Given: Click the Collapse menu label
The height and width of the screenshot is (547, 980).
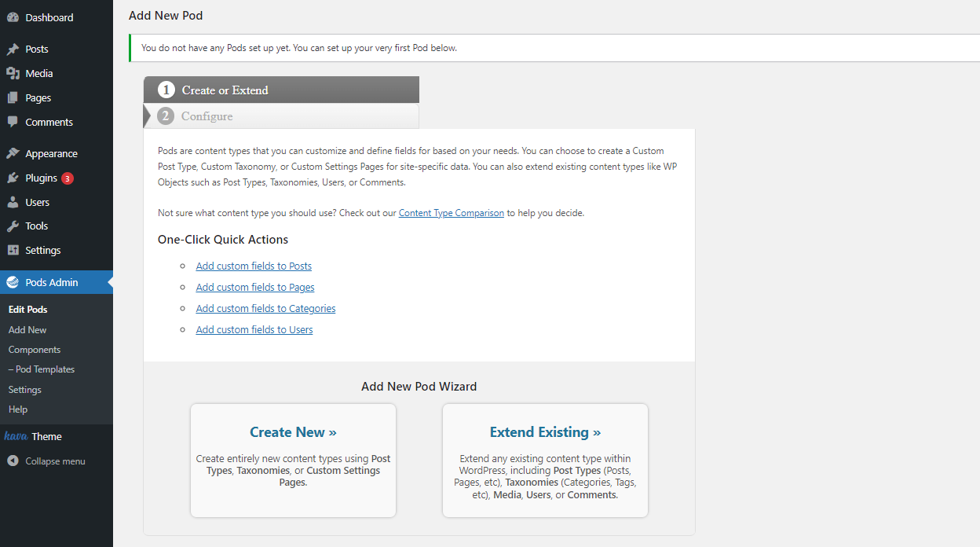Looking at the screenshot, I should [55, 461].
